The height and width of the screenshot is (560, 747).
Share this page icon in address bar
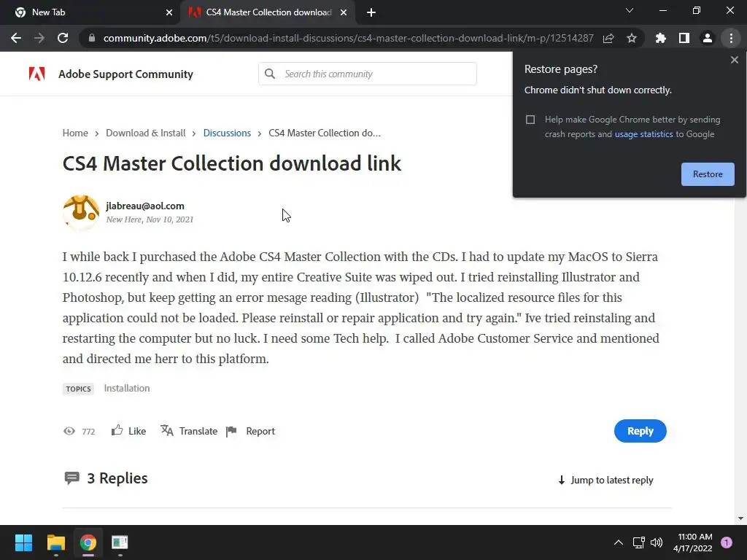(x=608, y=38)
